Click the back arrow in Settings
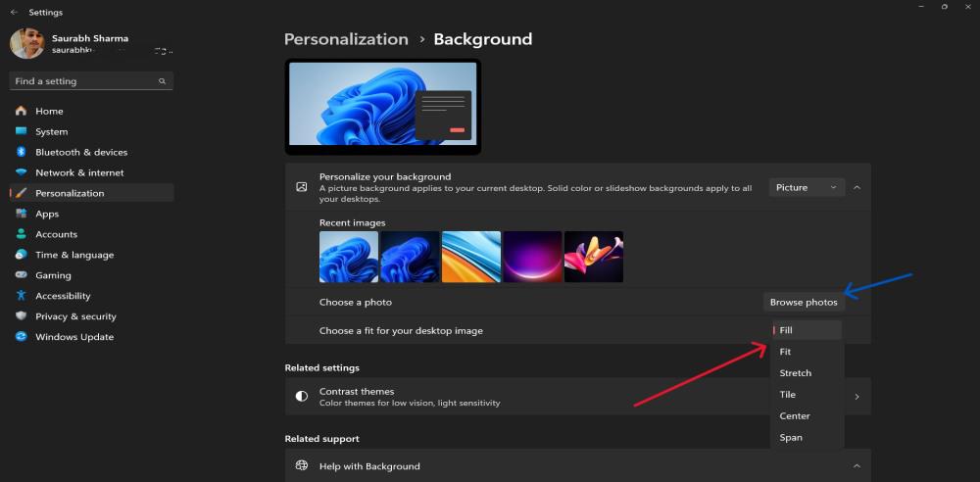The image size is (980, 482). coord(14,13)
